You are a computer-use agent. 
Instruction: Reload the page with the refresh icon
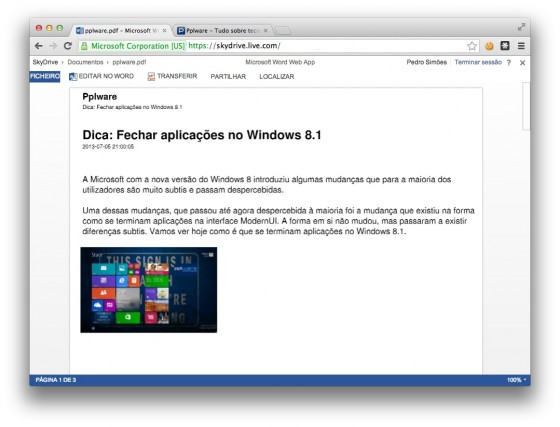[x=68, y=46]
